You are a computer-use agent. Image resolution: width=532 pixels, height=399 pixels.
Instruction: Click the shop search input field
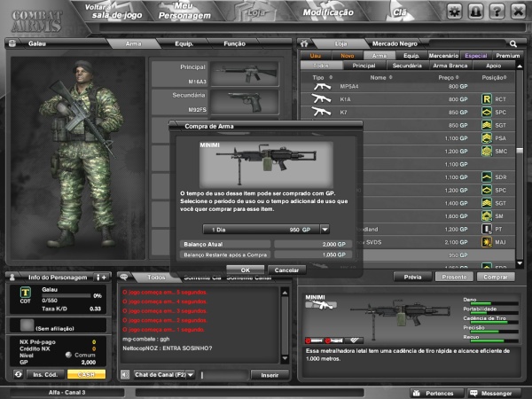(x=467, y=43)
